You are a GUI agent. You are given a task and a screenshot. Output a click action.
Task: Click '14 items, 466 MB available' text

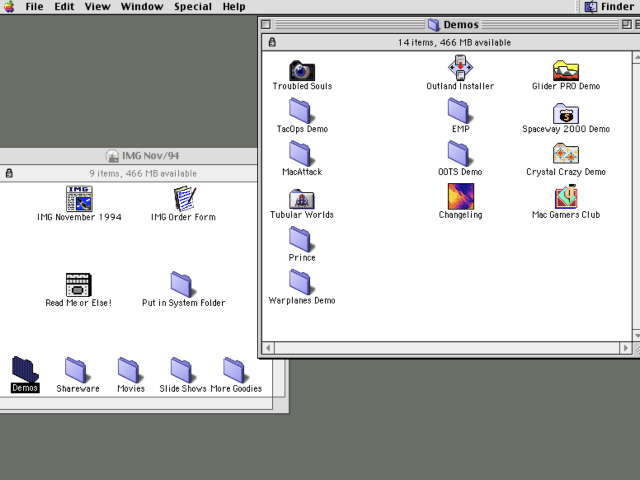(454, 42)
